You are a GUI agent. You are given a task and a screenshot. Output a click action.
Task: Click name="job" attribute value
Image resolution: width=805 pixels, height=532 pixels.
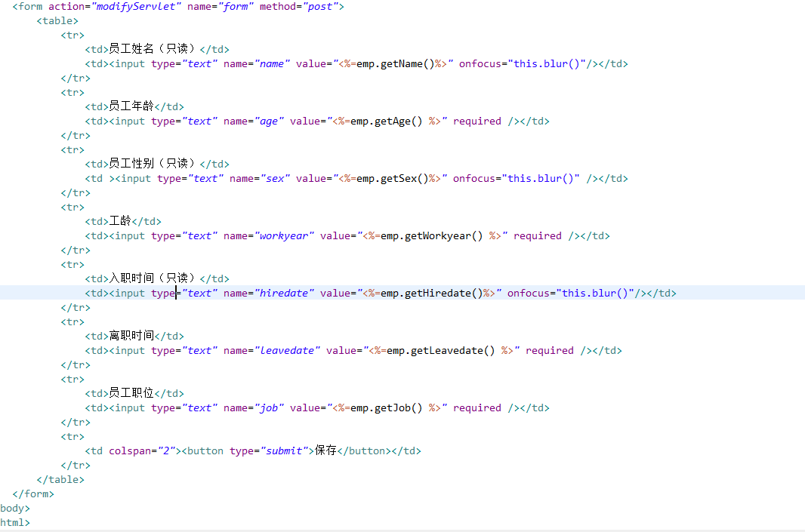[x=269, y=408]
